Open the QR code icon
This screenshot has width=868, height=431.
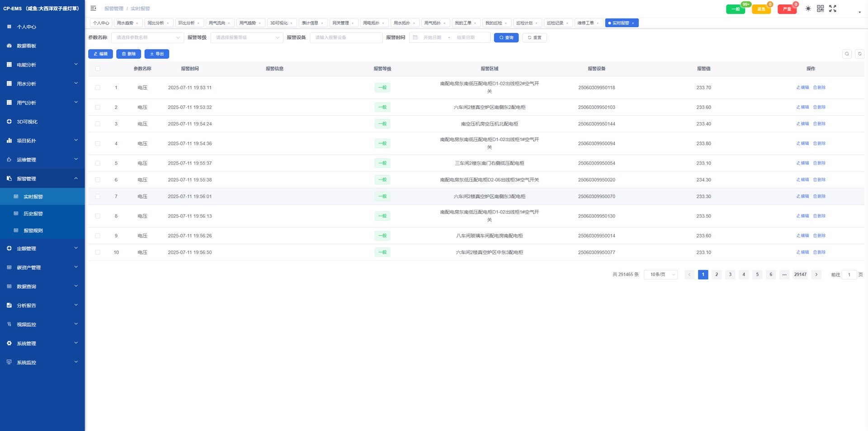click(x=820, y=9)
